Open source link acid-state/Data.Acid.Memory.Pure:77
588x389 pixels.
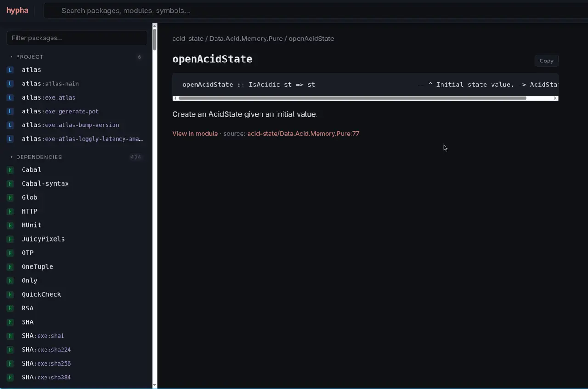(303, 134)
